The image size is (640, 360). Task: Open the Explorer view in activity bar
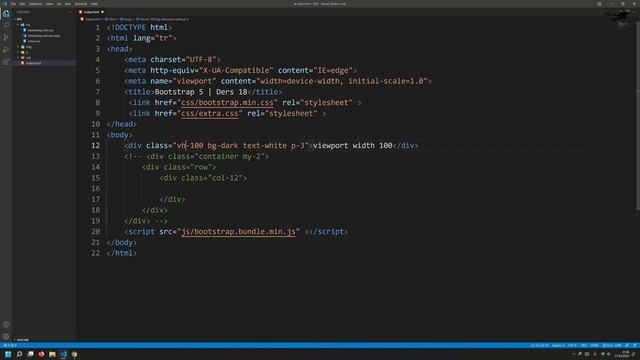[6, 14]
